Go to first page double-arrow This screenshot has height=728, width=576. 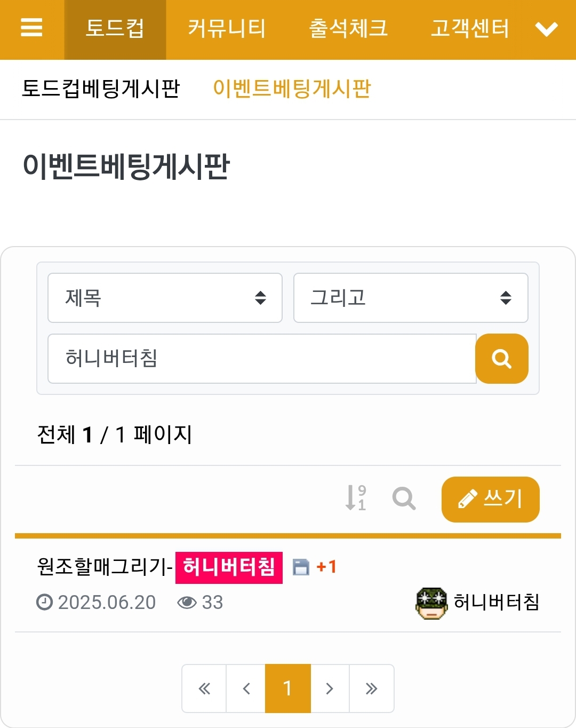click(x=204, y=689)
